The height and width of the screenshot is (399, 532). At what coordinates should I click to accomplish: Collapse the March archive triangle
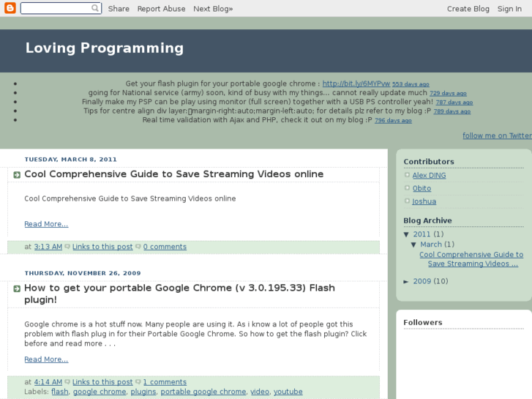(x=413, y=245)
